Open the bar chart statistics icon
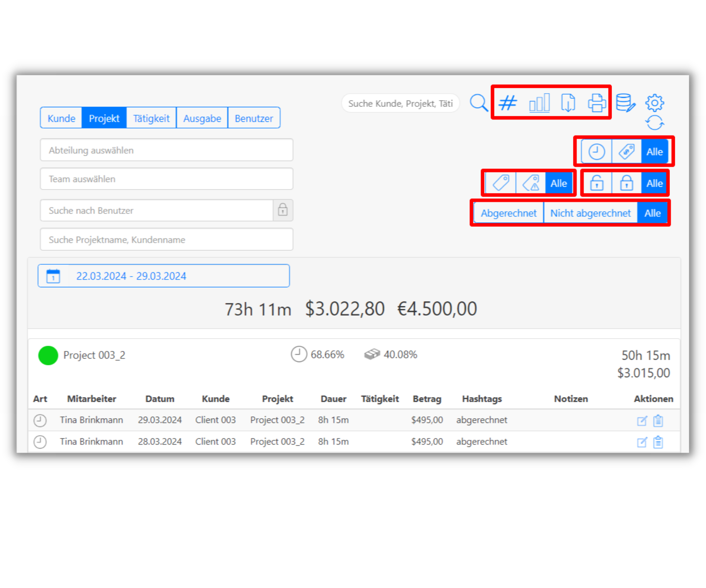Image resolution: width=706 pixels, height=588 pixels. (539, 103)
